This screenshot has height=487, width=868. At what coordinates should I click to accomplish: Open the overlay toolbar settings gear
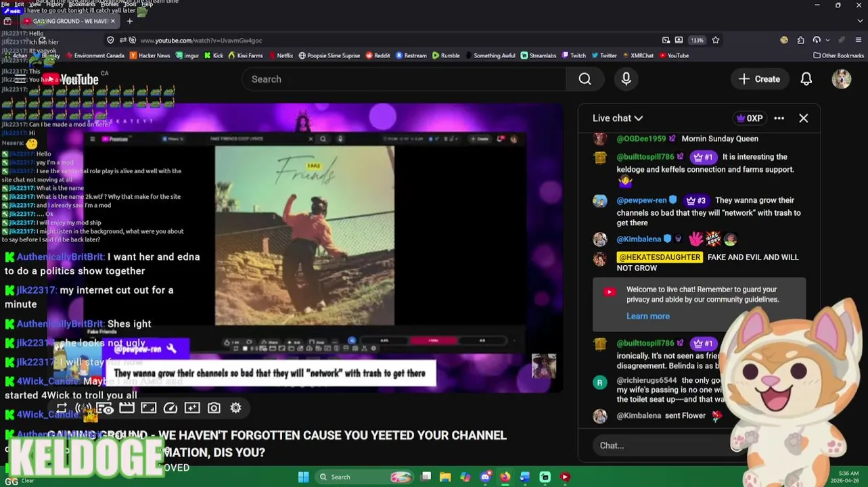click(x=235, y=408)
